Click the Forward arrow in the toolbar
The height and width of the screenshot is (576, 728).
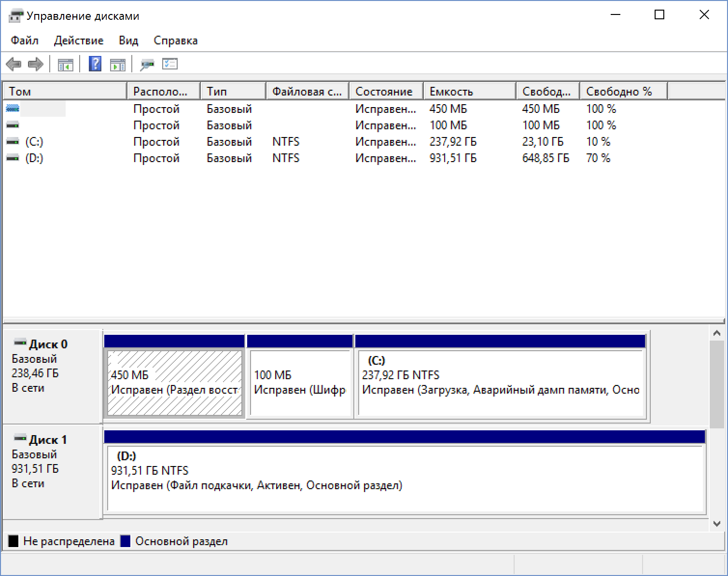pyautogui.click(x=36, y=64)
